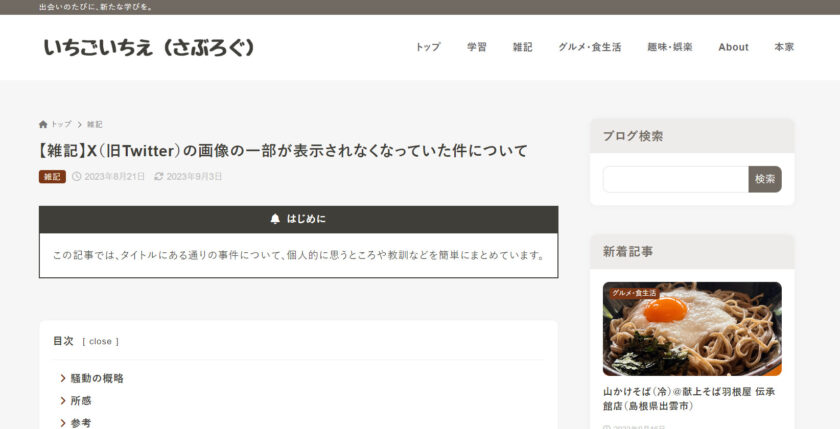Collapse the table of contents via close
The height and width of the screenshot is (429, 840).
(100, 341)
